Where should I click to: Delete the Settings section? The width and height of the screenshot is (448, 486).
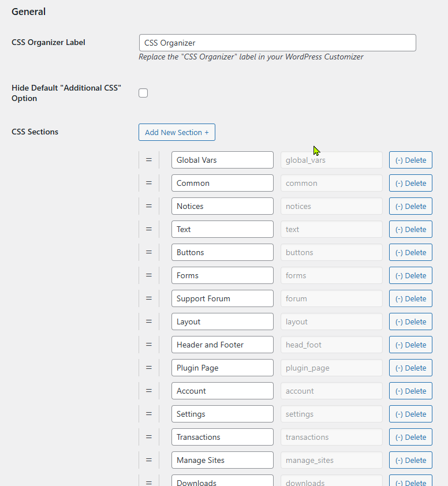410,414
